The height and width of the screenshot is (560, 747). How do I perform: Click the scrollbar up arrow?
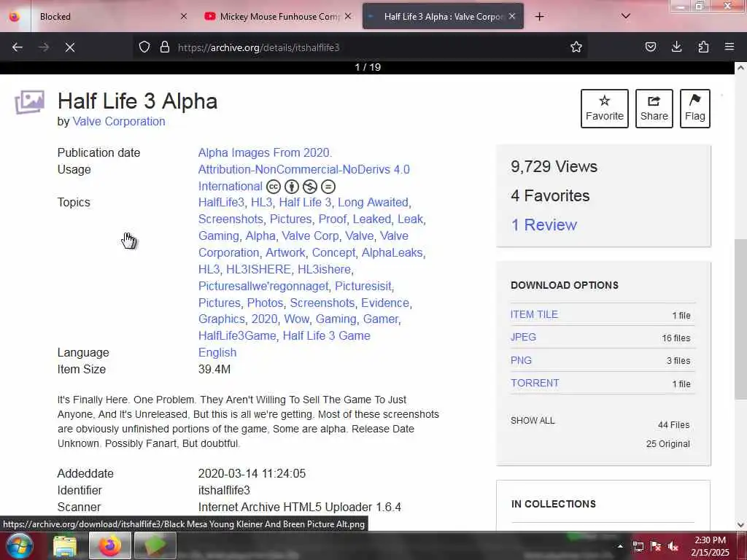tap(740, 68)
